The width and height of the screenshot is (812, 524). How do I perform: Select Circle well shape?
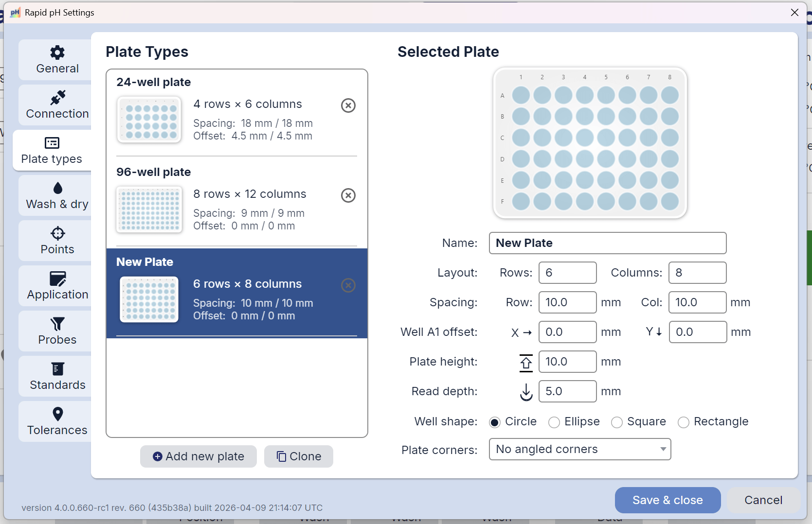(495, 422)
